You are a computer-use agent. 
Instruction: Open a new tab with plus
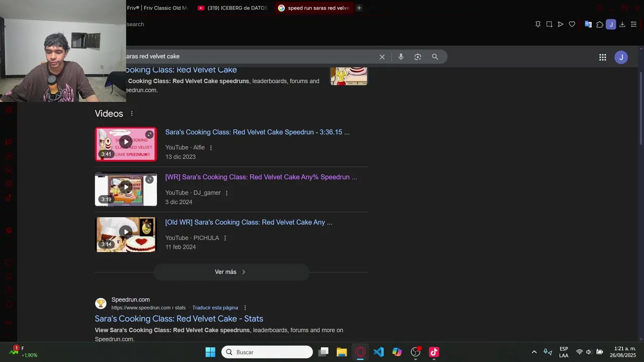pos(359,8)
